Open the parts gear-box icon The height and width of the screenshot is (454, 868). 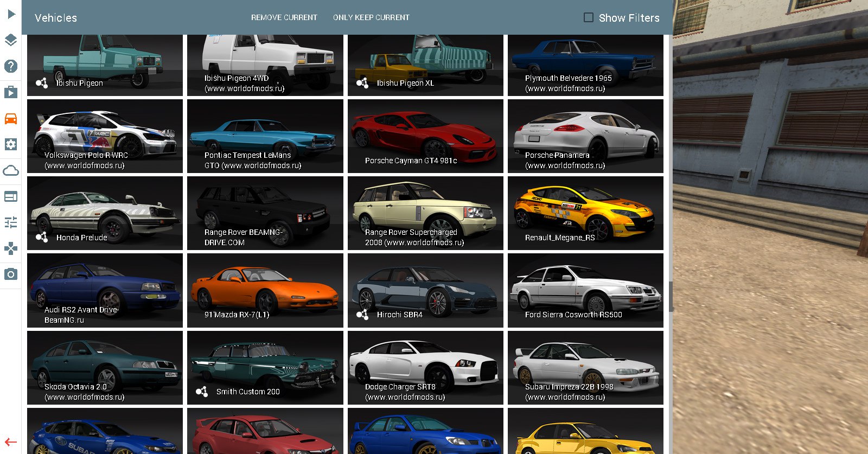(11, 144)
